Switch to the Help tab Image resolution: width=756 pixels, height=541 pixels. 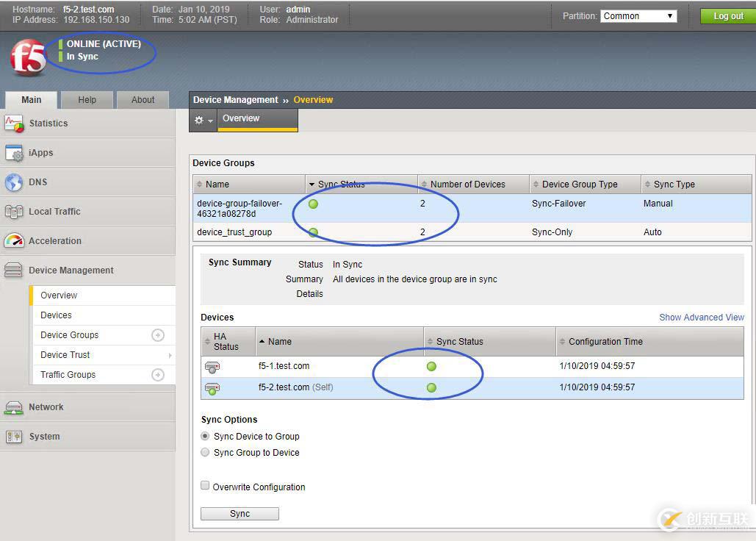click(x=87, y=100)
